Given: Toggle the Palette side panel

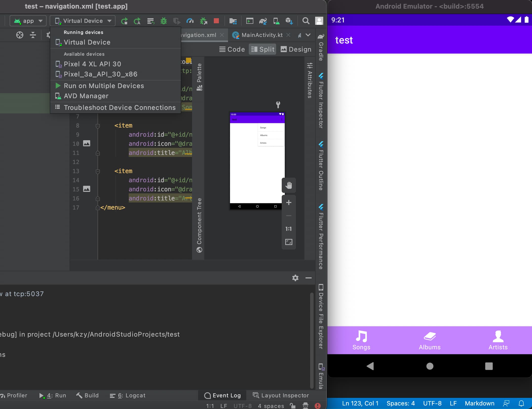Looking at the screenshot, I should (199, 77).
